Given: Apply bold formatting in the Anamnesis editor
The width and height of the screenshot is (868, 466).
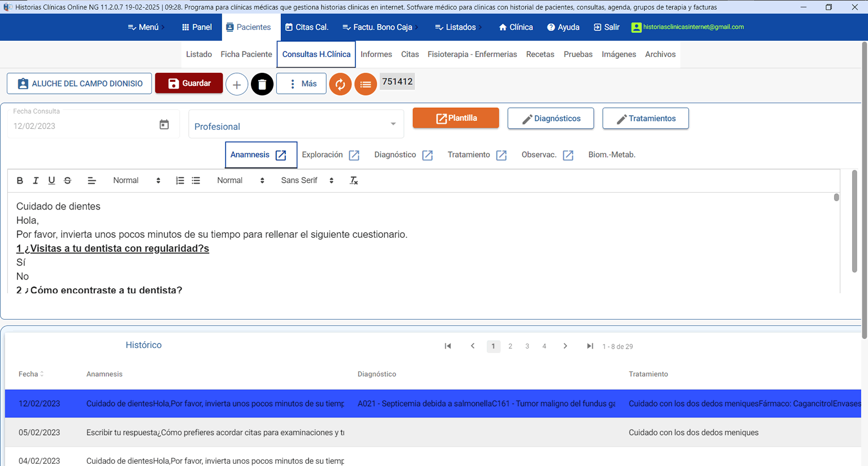Looking at the screenshot, I should [x=20, y=180].
